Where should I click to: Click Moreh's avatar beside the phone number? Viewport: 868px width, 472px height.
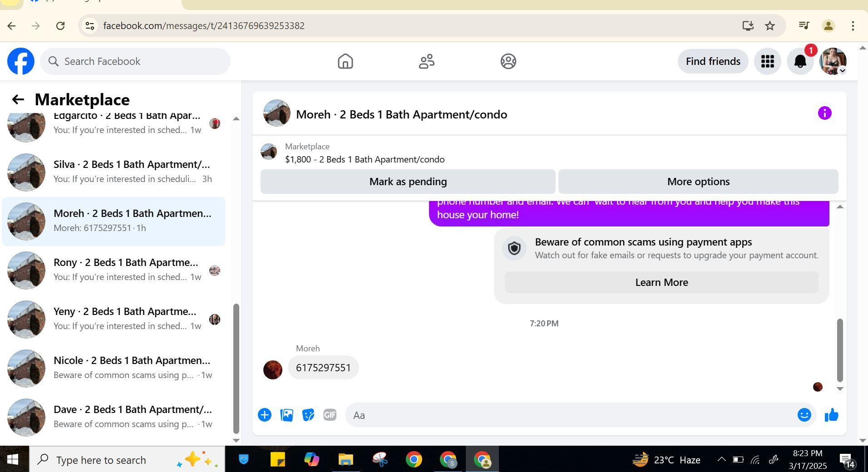point(273,370)
